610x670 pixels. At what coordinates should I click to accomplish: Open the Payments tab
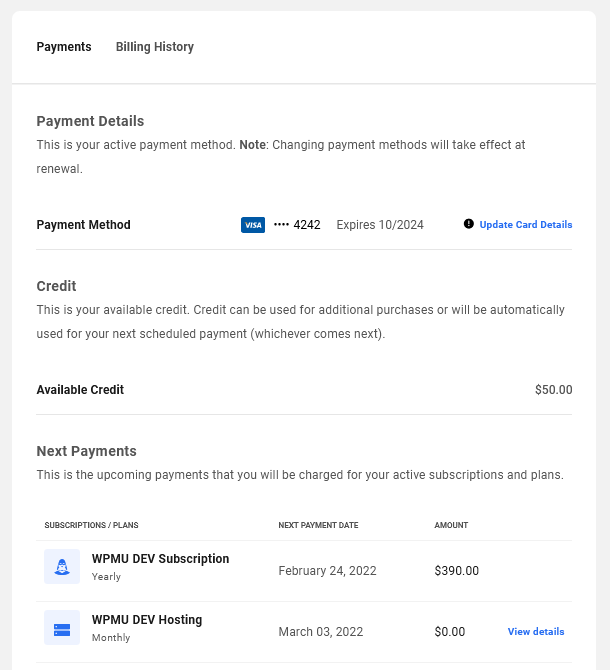[x=64, y=47]
